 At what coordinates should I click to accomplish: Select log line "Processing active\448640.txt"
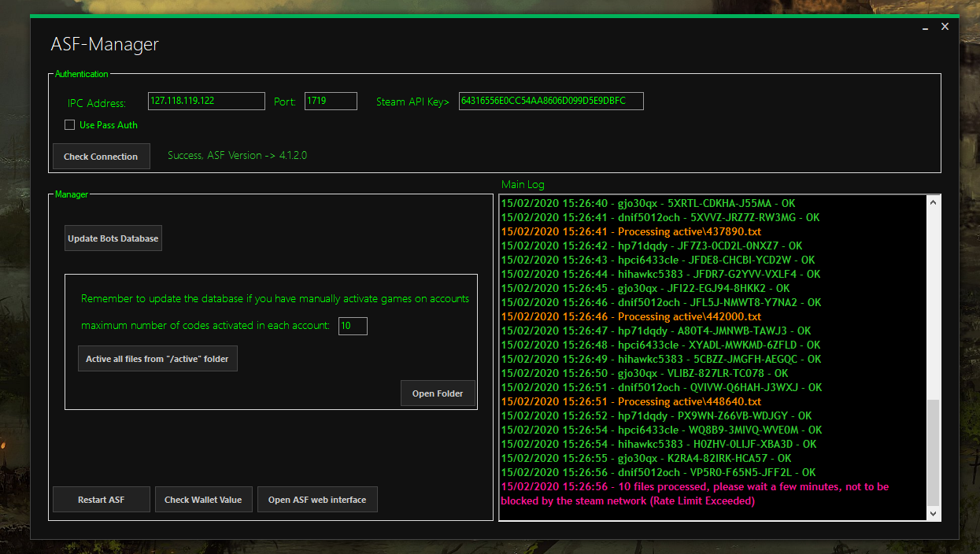[x=631, y=401]
